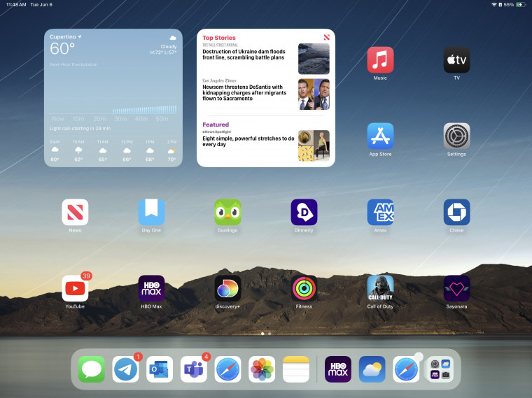
Task: Tap the Top Stories heading
Action: [219, 38]
